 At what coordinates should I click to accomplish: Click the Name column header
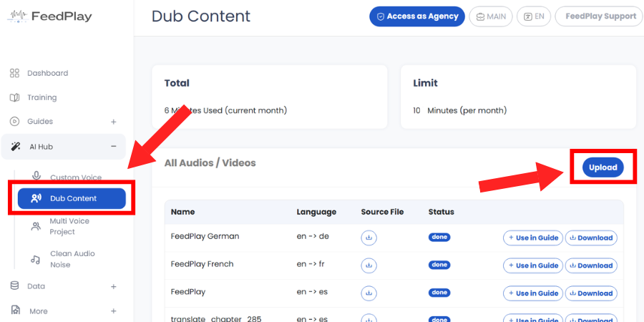pos(182,212)
